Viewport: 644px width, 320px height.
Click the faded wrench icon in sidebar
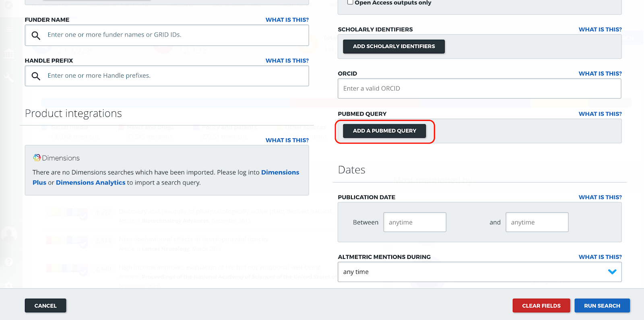[9, 78]
